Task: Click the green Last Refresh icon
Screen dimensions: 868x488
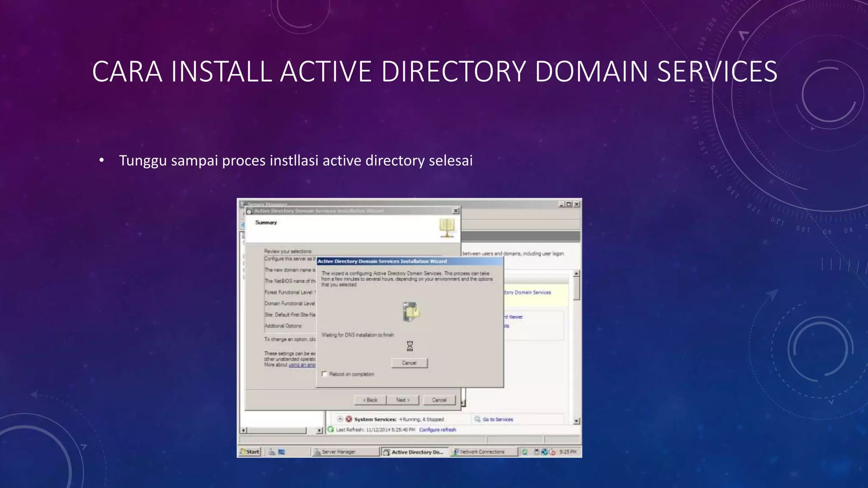Action: [x=331, y=430]
